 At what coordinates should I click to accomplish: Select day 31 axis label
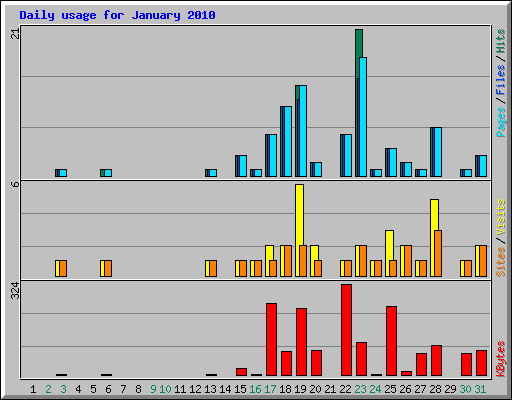(x=480, y=389)
